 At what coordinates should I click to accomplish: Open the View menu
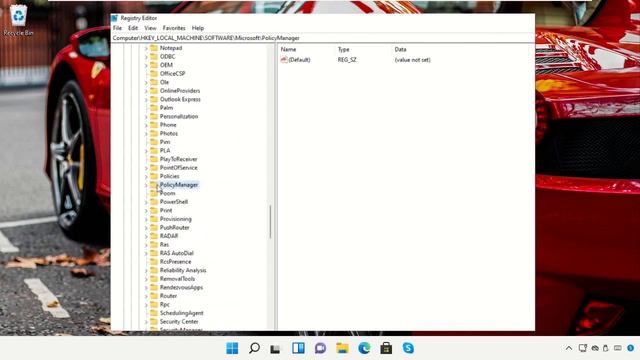[x=150, y=28]
